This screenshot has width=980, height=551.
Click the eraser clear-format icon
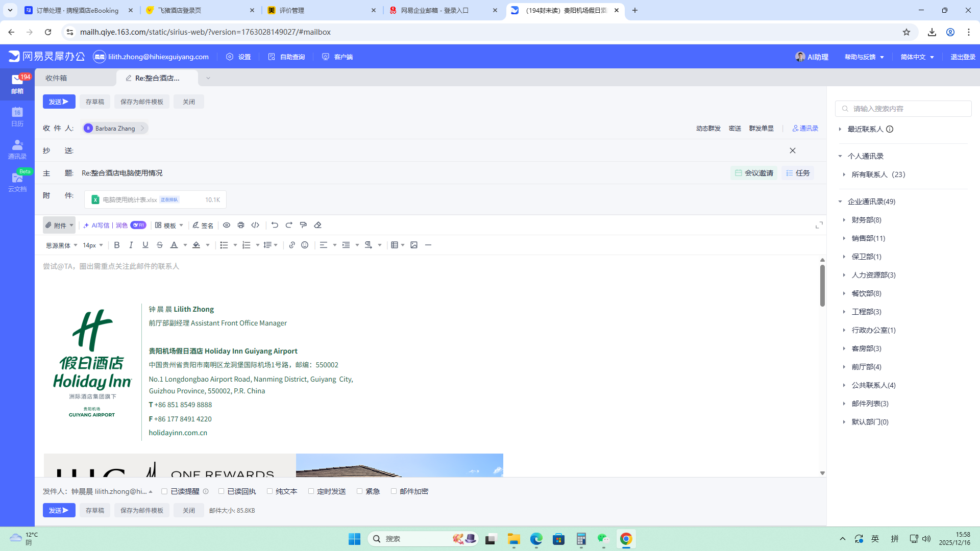(x=317, y=225)
